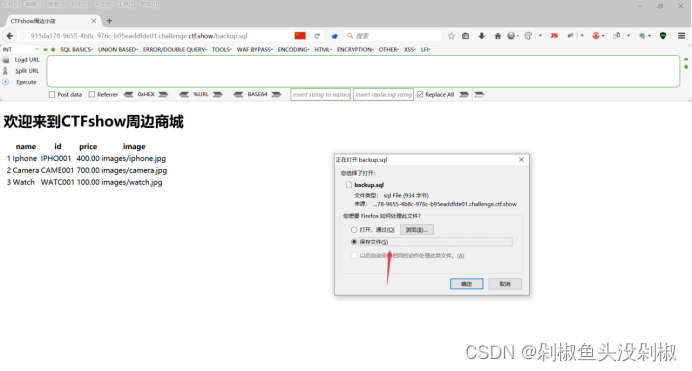Go back with the browser back arrow

click(10, 36)
